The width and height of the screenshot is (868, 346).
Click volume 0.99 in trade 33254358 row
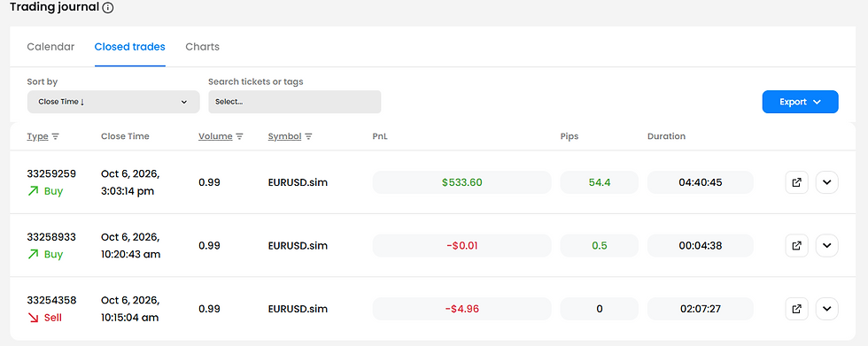tap(209, 309)
